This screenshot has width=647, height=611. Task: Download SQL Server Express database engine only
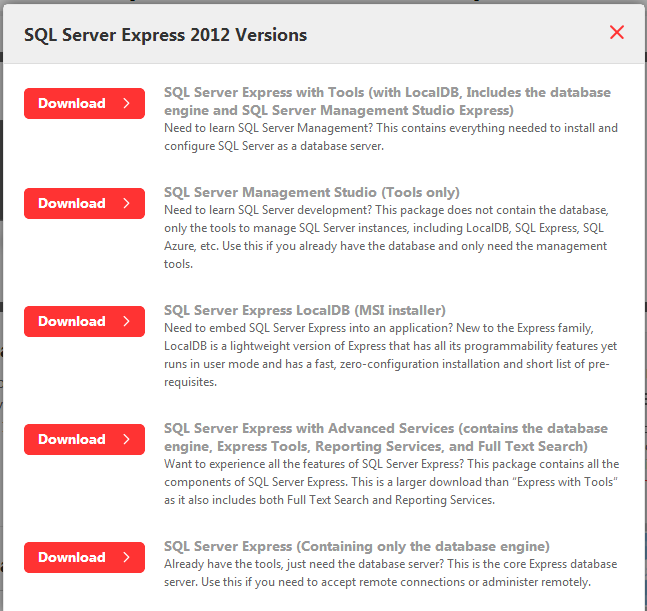coord(84,557)
